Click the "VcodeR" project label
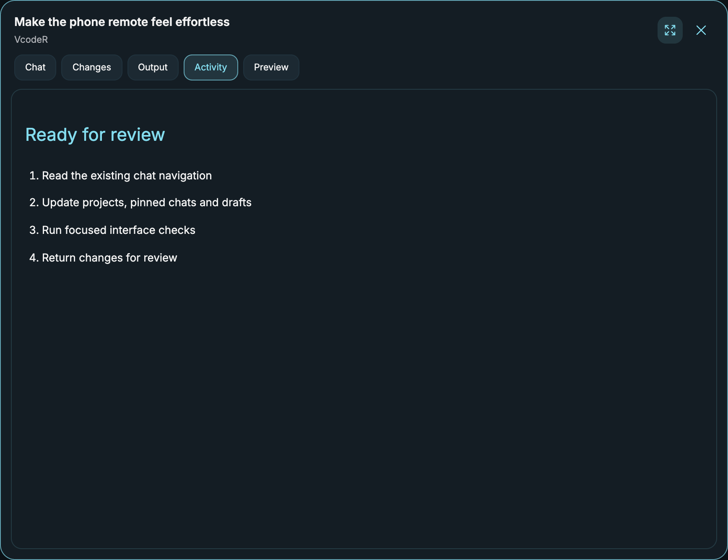 (31, 39)
